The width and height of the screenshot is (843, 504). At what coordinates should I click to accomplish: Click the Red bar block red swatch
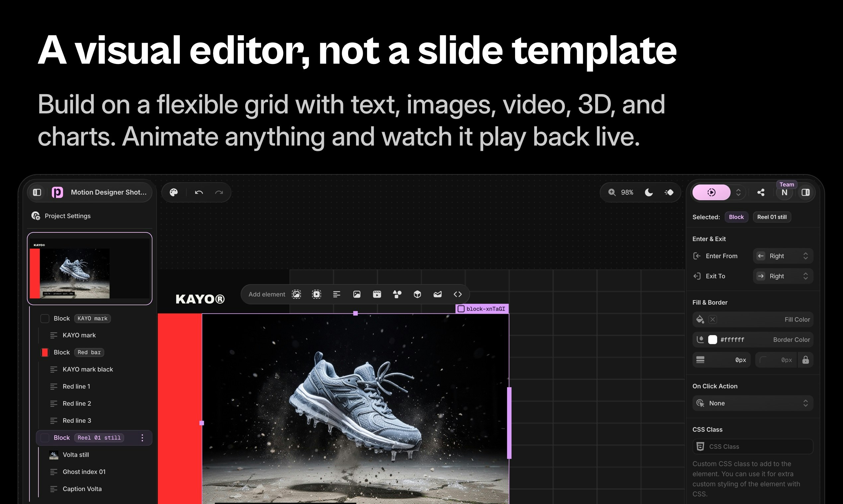click(45, 352)
